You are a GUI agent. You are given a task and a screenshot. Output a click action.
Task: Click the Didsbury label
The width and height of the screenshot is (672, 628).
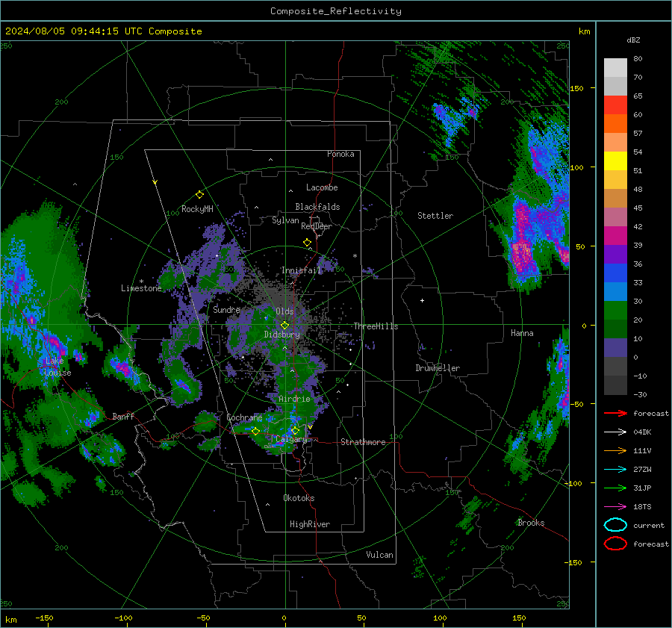pyautogui.click(x=281, y=335)
